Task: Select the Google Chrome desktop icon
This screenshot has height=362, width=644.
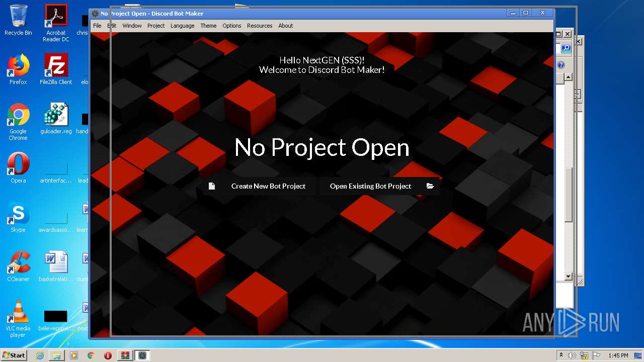Action: (x=18, y=122)
